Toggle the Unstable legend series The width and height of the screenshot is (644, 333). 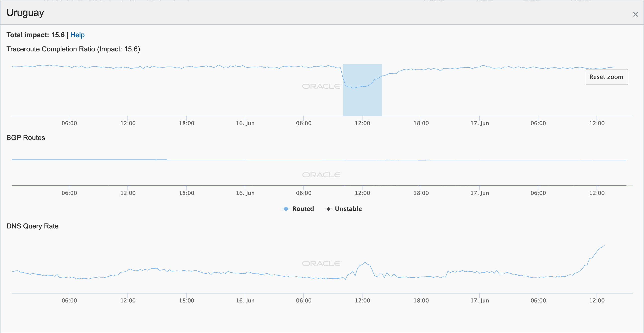(348, 209)
